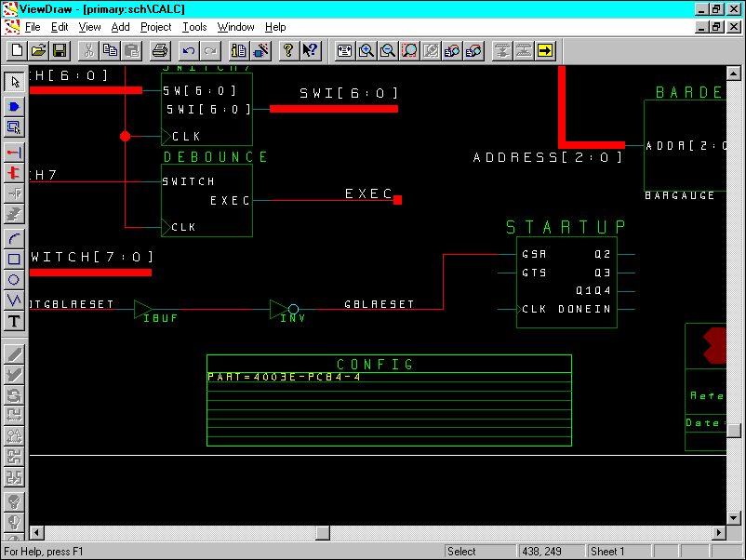Save the current schematic
Image resolution: width=746 pixels, height=560 pixels.
pos(59,51)
